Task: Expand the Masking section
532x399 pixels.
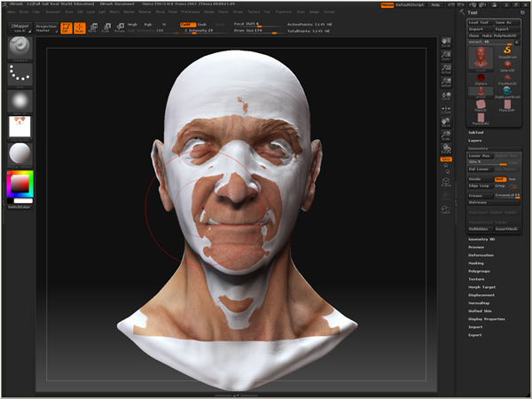Action: [476, 262]
